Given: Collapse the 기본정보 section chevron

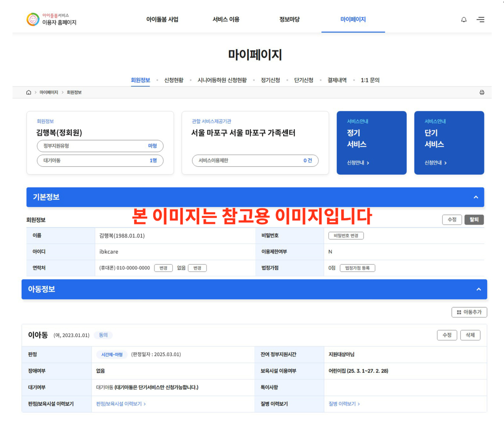Looking at the screenshot, I should (476, 197).
